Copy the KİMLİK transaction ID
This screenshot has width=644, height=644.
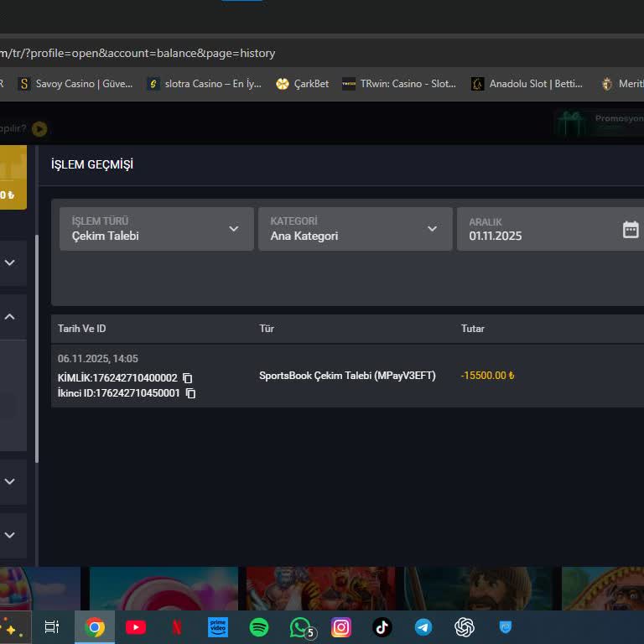187,377
